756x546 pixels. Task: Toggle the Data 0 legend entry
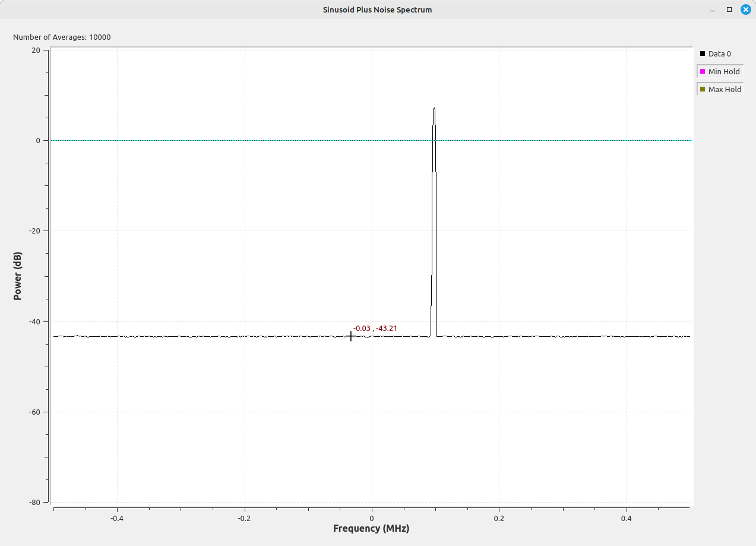[x=719, y=54]
